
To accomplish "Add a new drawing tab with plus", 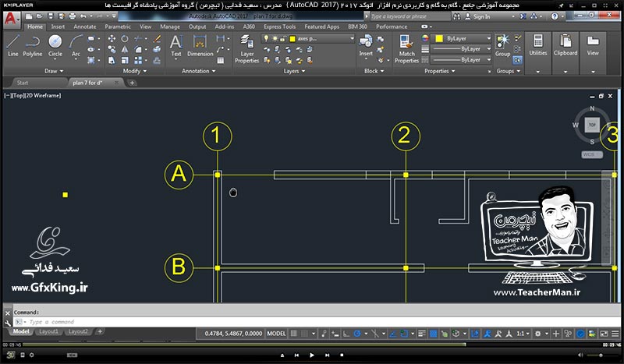I will point(132,83).
